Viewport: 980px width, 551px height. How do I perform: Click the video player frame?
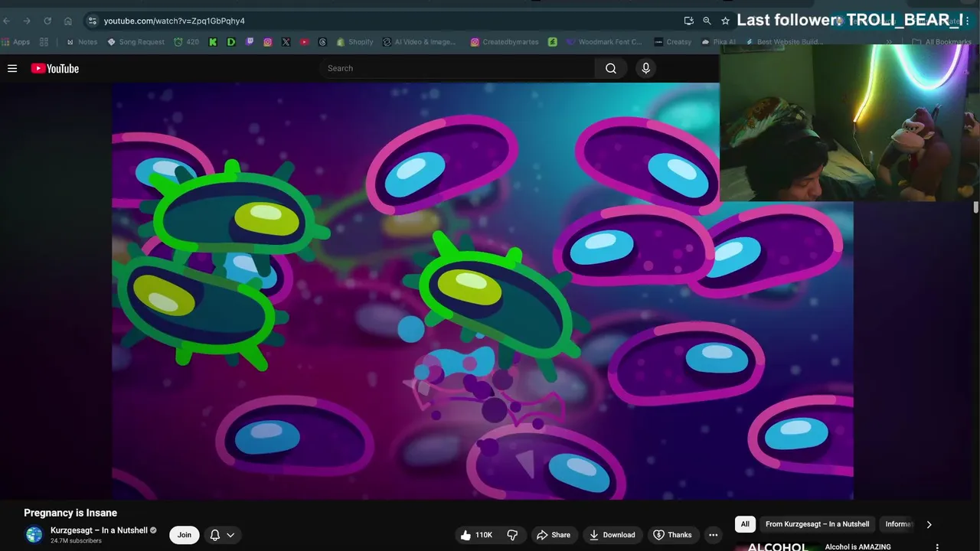click(482, 291)
